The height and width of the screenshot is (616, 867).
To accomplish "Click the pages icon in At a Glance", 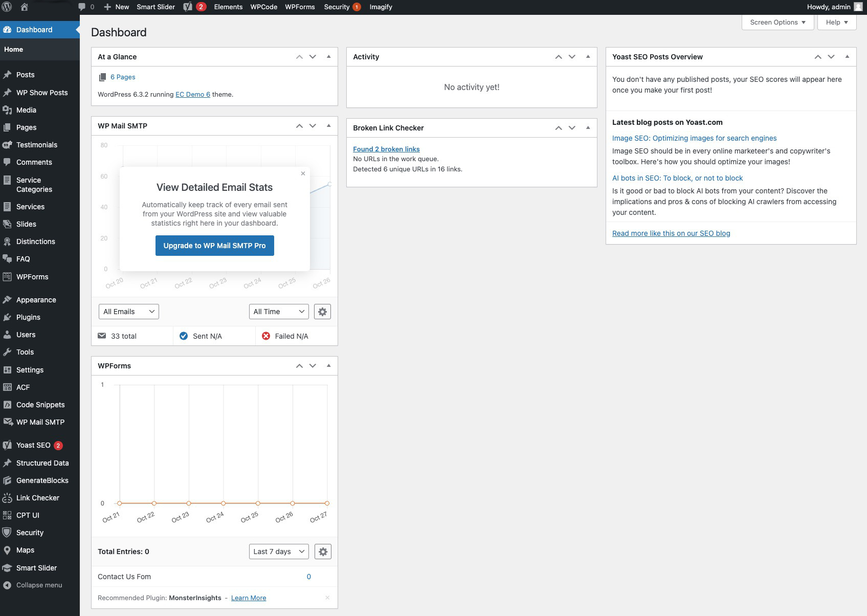I will coord(102,77).
